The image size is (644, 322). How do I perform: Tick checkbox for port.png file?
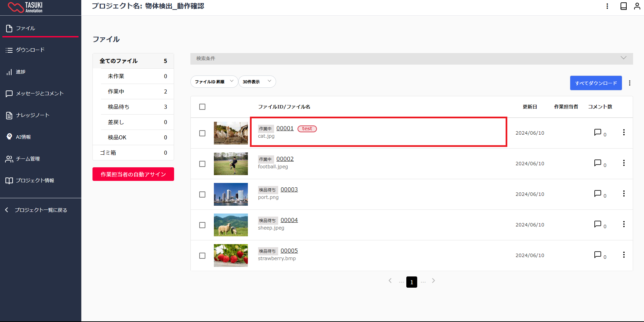pos(202,194)
